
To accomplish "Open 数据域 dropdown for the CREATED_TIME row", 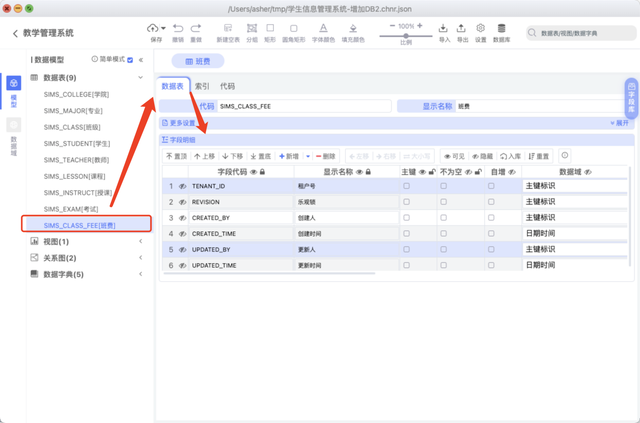I will click(x=575, y=234).
